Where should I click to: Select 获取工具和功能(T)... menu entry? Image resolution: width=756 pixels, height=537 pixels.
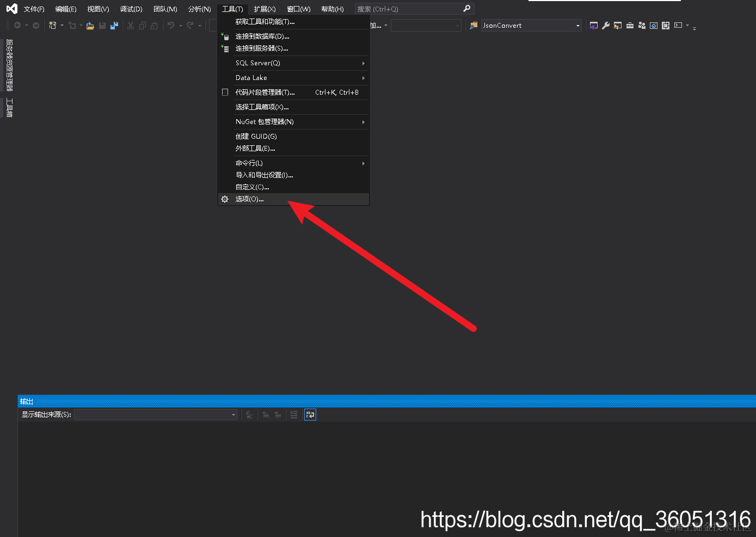(293, 22)
